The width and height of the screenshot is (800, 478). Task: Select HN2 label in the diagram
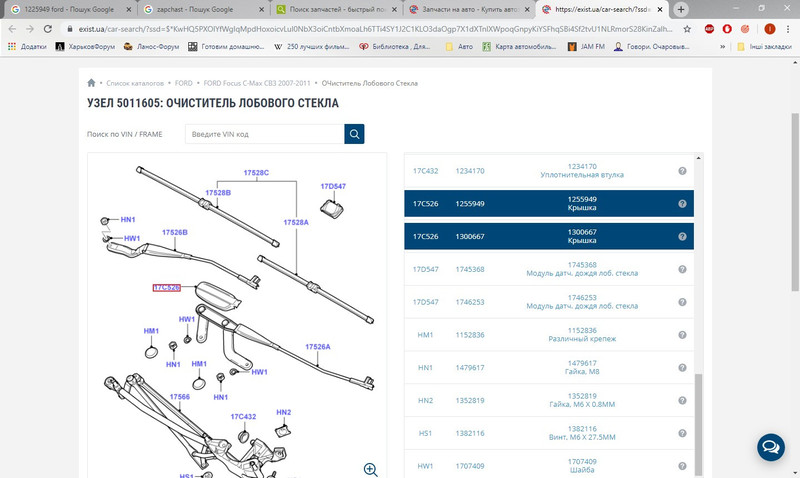[x=284, y=412]
